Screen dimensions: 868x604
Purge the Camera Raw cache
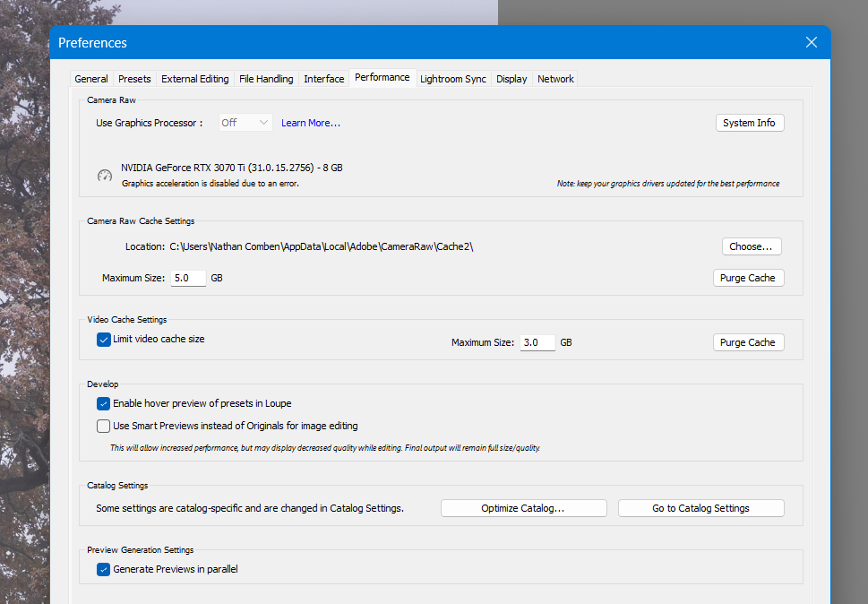748,277
